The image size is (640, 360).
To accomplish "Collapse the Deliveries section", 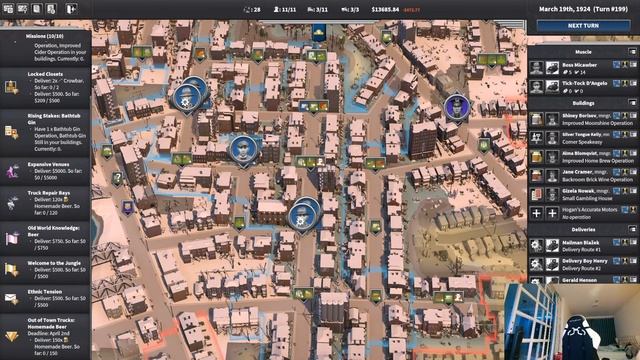I will tap(632, 229).
